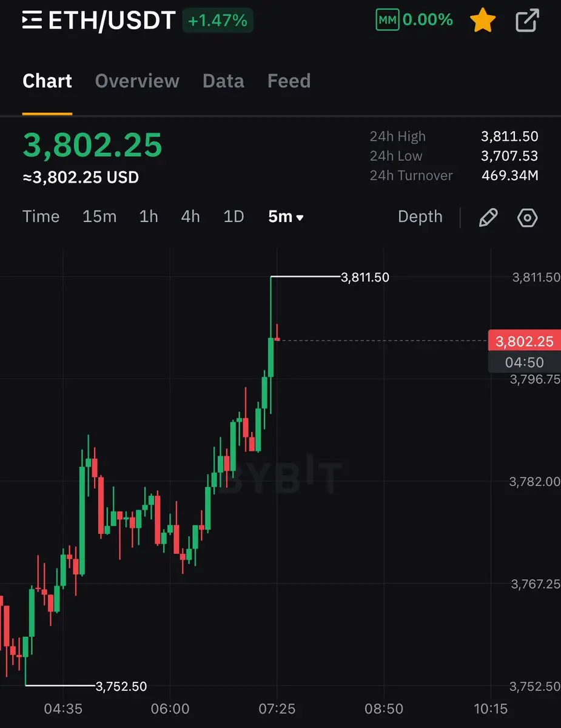Expand the 5m interval dropdown
561x728 pixels.
point(286,217)
